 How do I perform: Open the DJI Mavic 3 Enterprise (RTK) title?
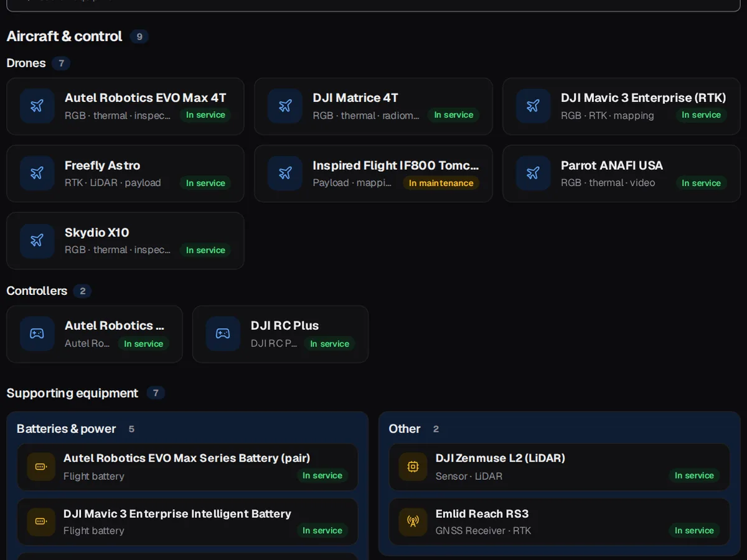644,98
